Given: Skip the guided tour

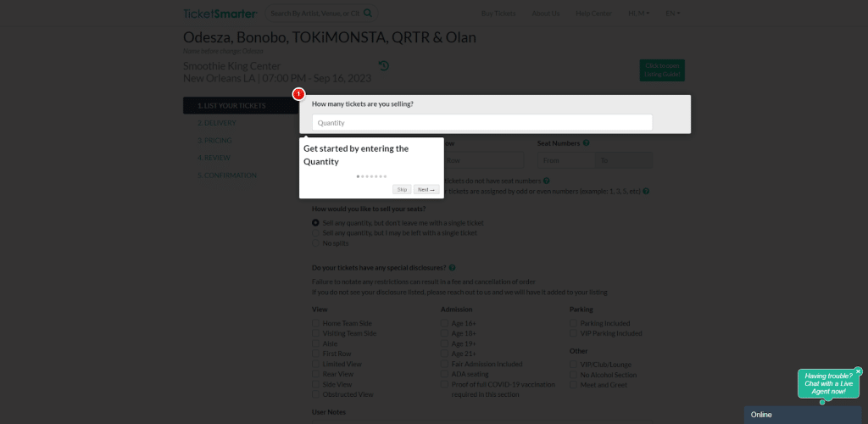Looking at the screenshot, I should click(402, 189).
